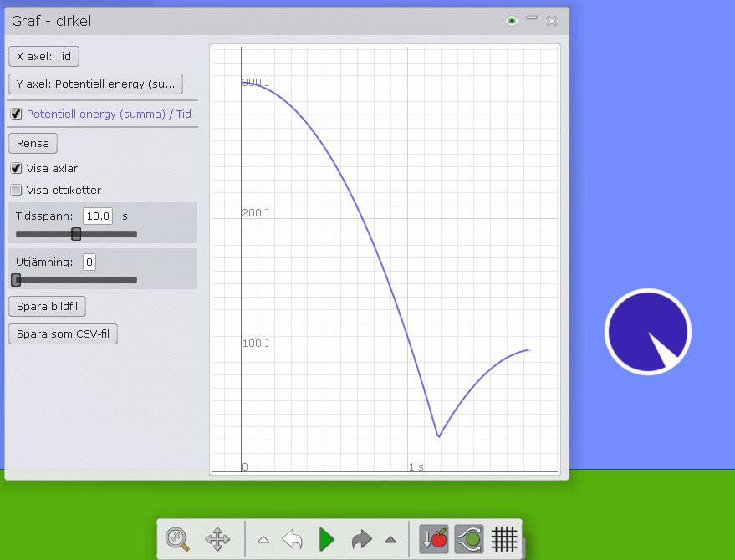The image size is (735, 560).
Task: Click the zoom magnifier tool
Action: pyautogui.click(x=177, y=539)
